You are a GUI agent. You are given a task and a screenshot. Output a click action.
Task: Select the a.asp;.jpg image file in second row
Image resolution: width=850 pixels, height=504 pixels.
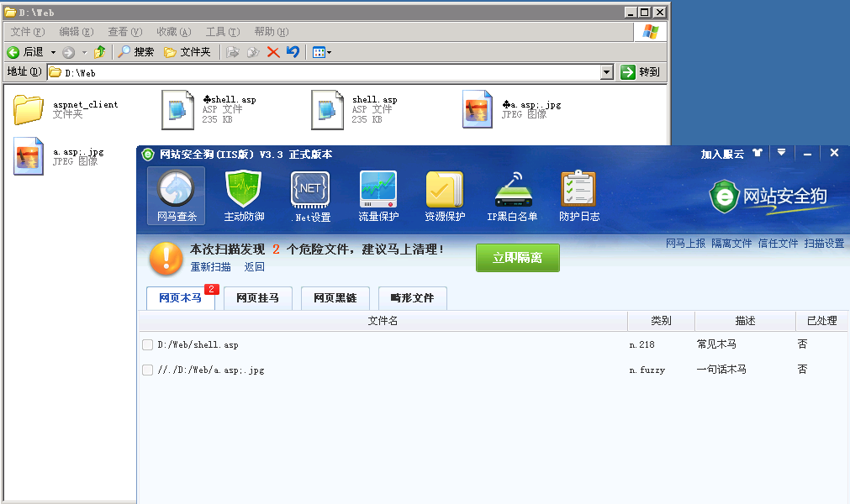tap(29, 156)
